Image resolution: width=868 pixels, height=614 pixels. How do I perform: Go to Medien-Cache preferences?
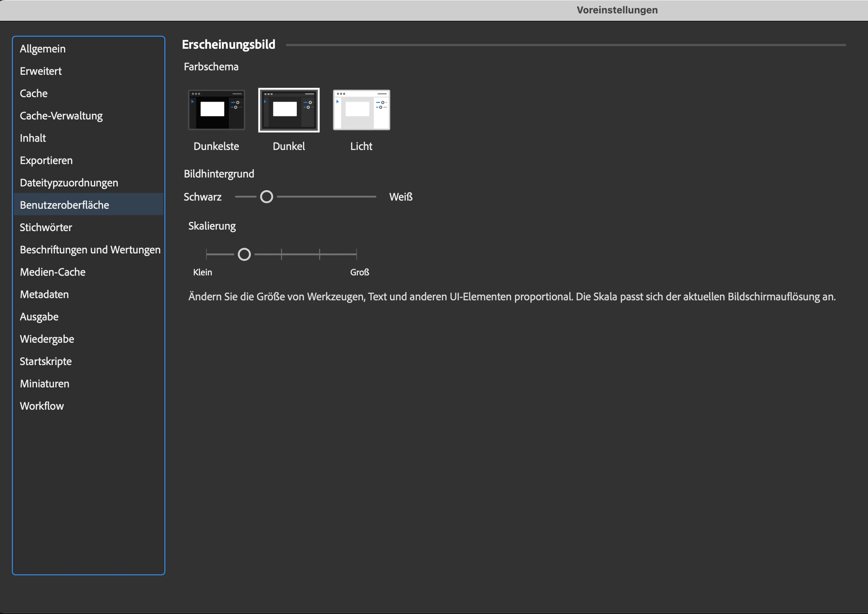[52, 272]
